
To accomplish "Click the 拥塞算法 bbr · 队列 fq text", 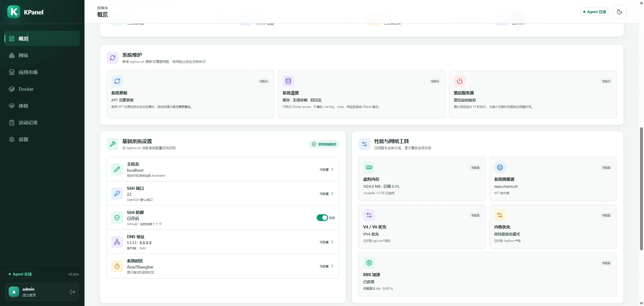I will (x=378, y=289).
